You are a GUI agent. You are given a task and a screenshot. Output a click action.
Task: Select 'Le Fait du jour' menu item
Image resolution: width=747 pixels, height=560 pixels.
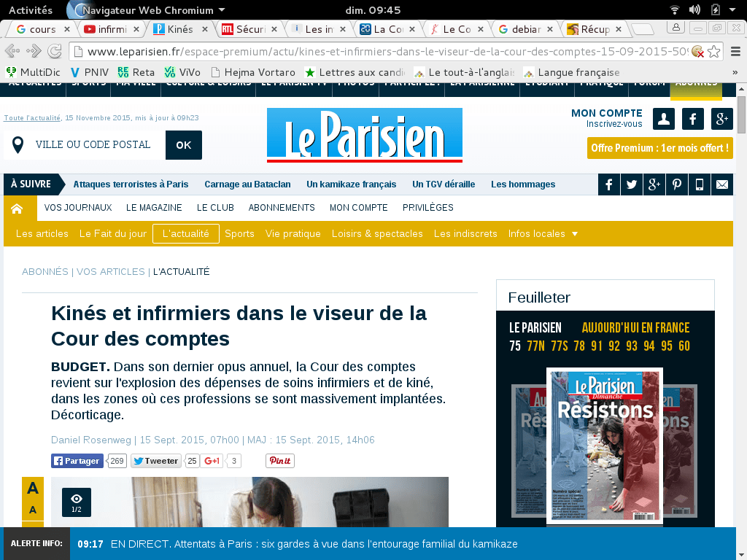point(113,234)
